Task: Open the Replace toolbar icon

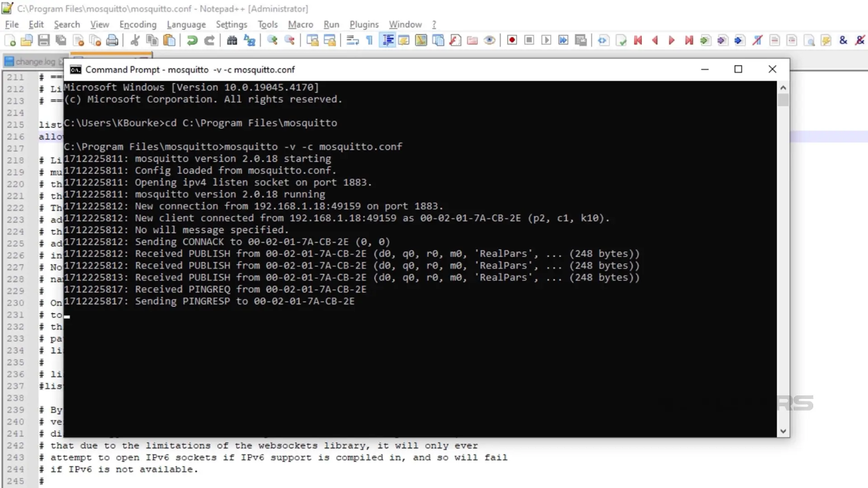Action: 250,41
